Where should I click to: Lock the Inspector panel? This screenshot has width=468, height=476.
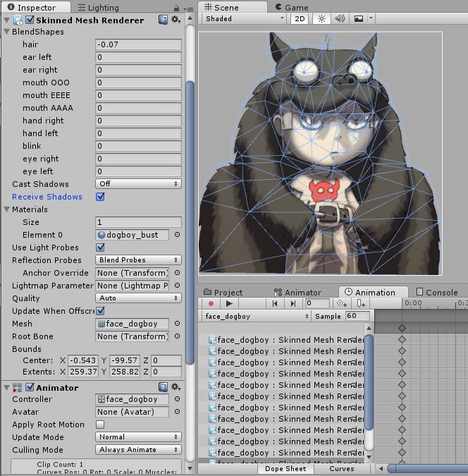click(177, 8)
